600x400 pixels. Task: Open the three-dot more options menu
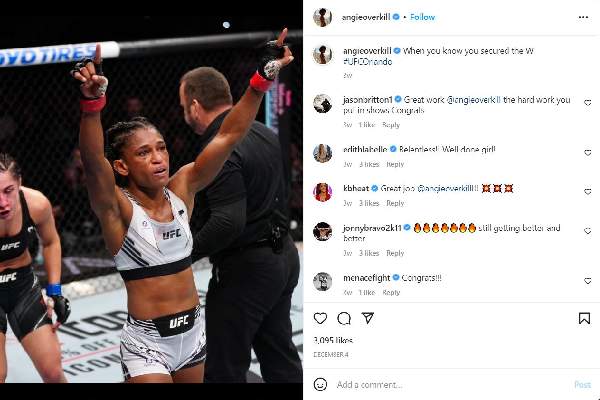pyautogui.click(x=583, y=17)
